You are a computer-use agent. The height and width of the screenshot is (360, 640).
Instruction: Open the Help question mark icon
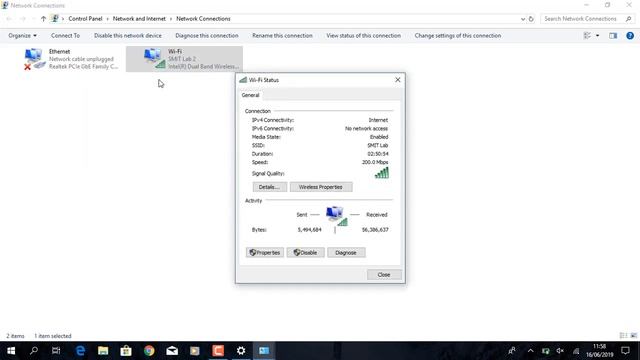click(x=630, y=36)
